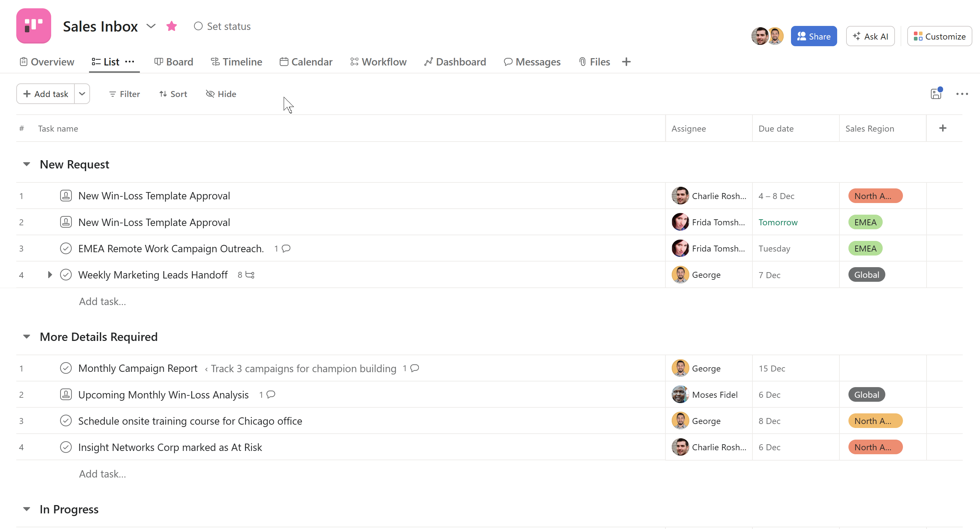Image resolution: width=980 pixels, height=529 pixels.
Task: Open the Save view icon with blue notification dot
Action: pos(936,94)
